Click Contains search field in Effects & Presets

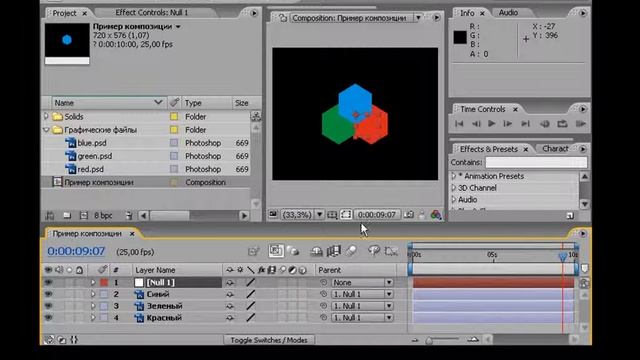pyautogui.click(x=536, y=162)
